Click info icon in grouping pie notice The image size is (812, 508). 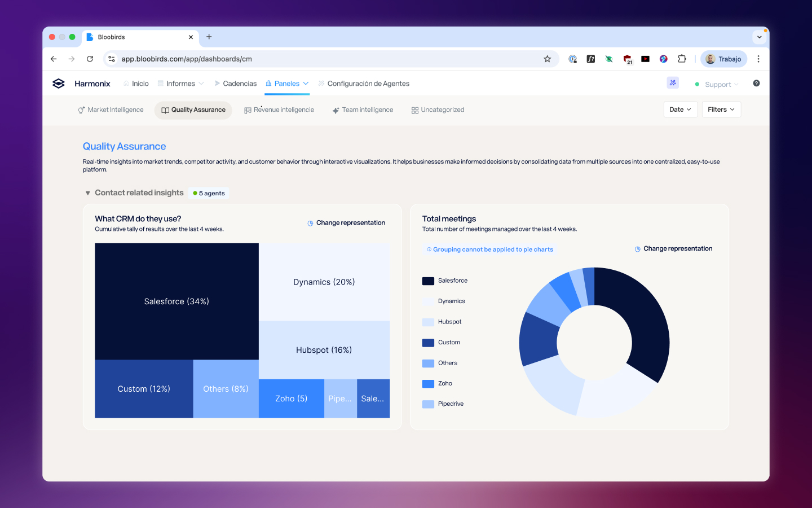pos(429,249)
